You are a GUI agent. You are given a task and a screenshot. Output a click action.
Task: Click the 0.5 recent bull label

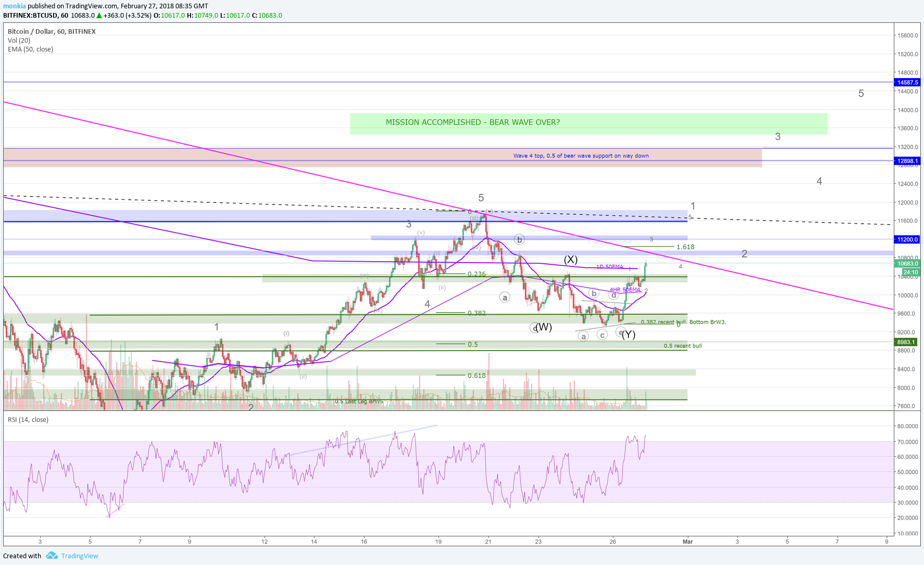tap(682, 346)
